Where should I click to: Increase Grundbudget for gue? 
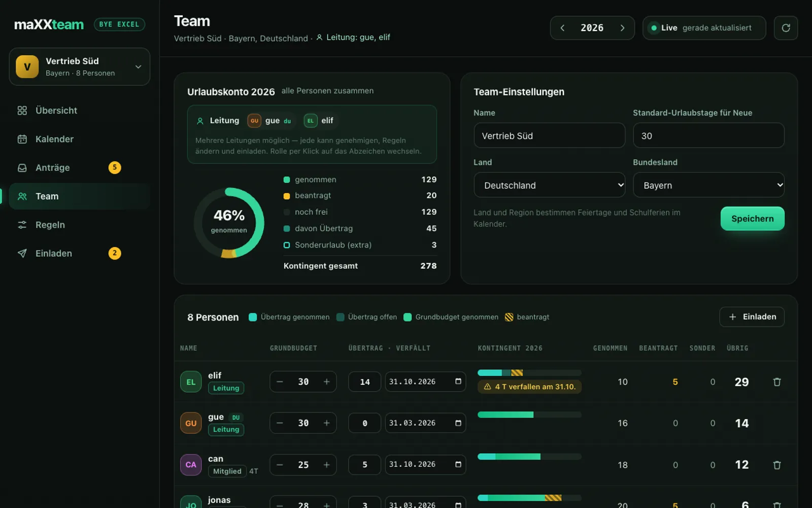[x=326, y=423]
